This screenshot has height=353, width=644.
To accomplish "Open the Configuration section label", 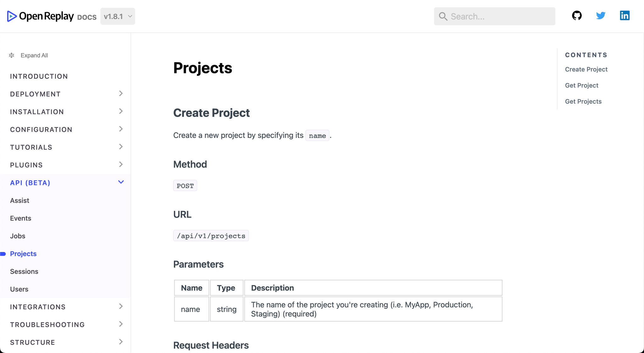I will (41, 130).
